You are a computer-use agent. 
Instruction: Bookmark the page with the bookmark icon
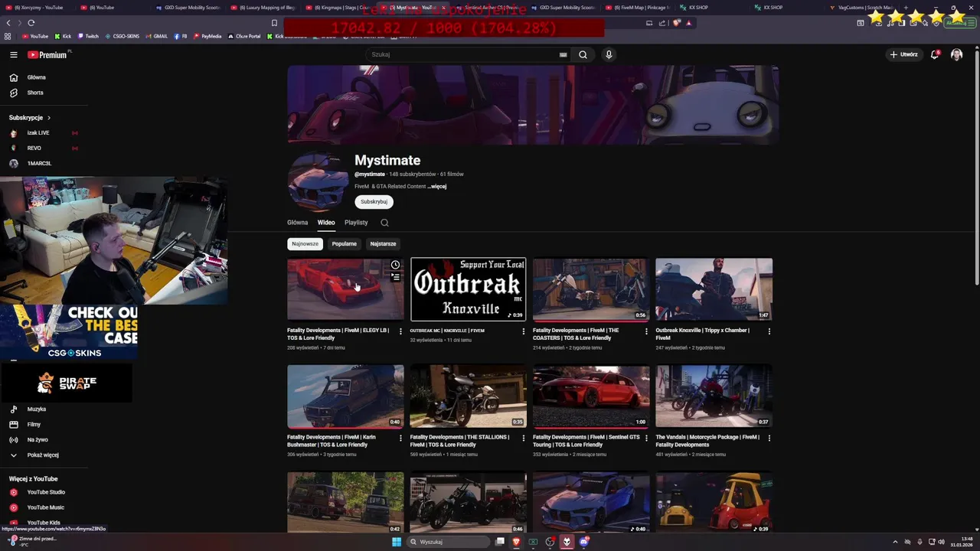pyautogui.click(x=274, y=23)
